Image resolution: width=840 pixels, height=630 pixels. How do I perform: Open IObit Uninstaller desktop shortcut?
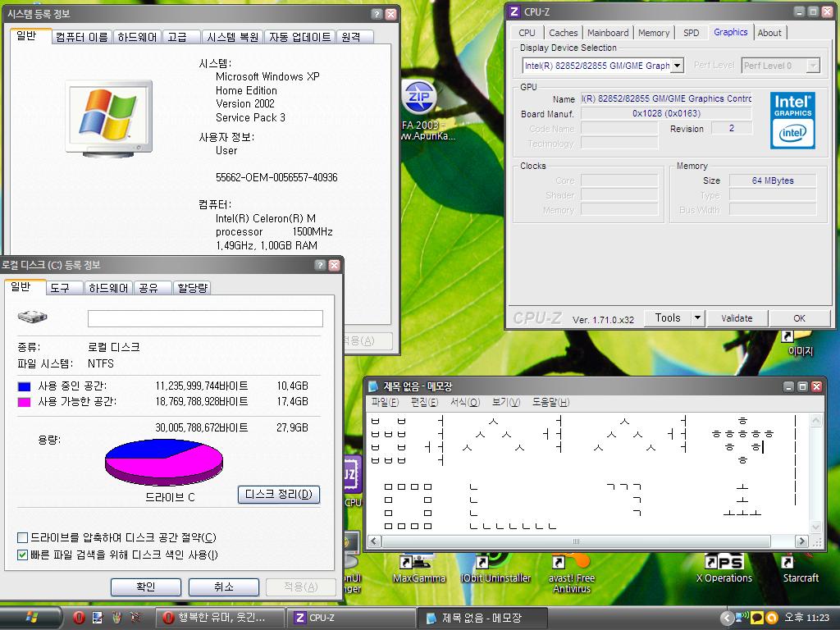495,569
